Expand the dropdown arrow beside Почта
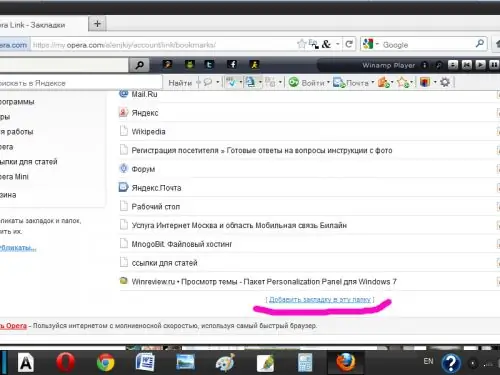 (373, 82)
